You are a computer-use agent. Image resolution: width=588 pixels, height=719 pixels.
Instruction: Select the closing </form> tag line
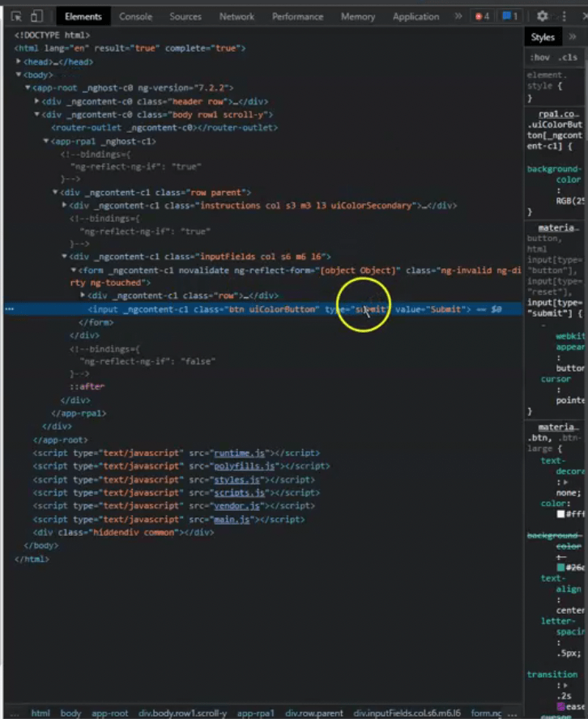point(96,322)
